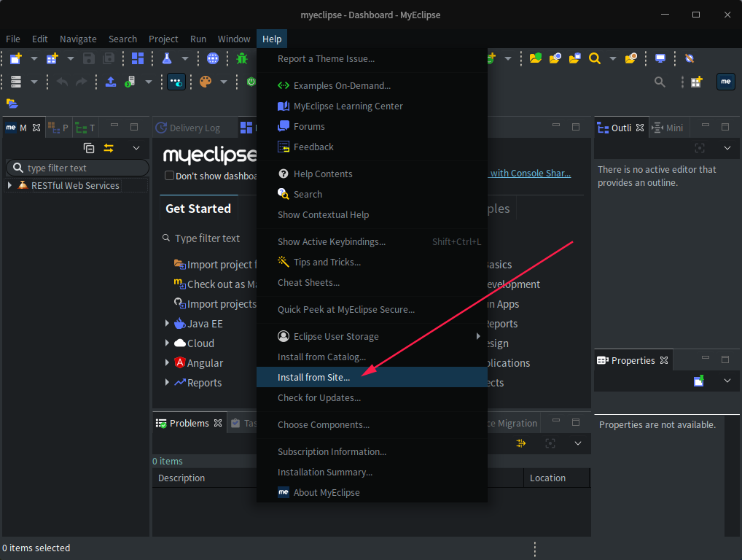Open the Navigate menu
This screenshot has height=560, width=742.
pos(77,39)
